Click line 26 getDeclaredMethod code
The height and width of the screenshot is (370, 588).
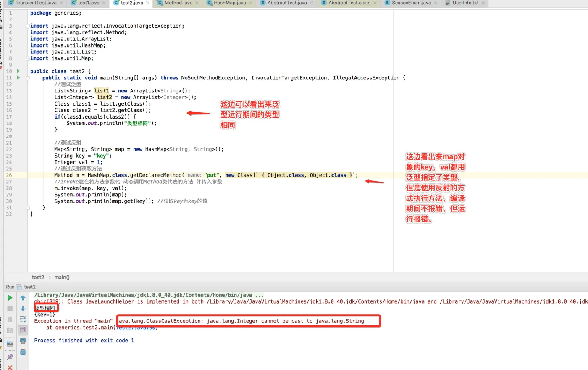[x=206, y=175]
